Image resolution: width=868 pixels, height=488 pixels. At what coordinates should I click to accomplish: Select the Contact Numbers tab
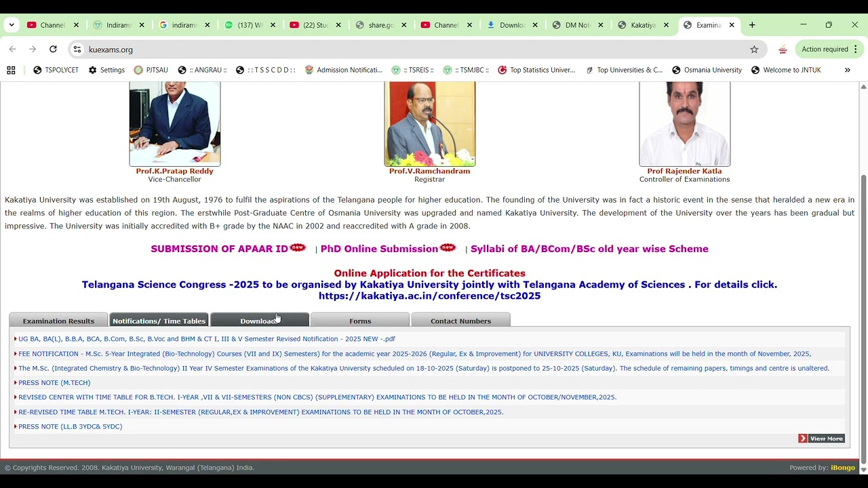click(x=460, y=321)
